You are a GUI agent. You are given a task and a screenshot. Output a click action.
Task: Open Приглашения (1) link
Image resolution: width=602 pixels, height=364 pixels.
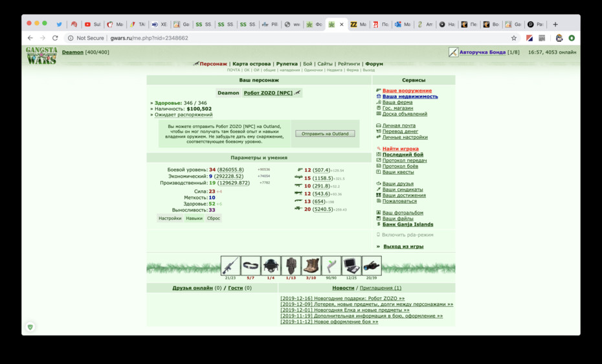pyautogui.click(x=381, y=288)
